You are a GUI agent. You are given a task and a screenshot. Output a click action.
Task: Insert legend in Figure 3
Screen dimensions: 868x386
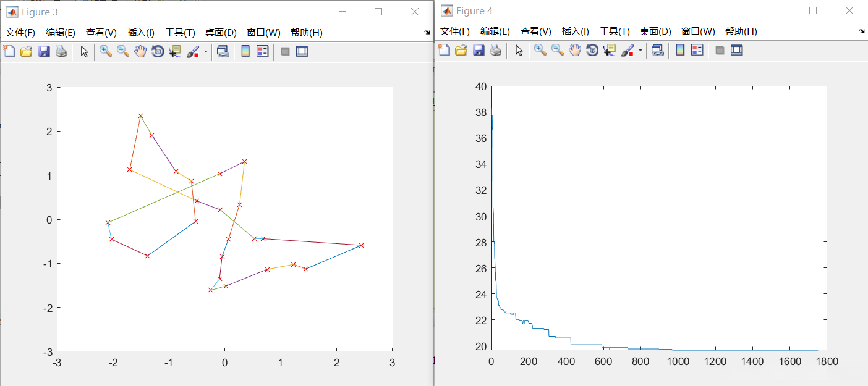tap(263, 51)
